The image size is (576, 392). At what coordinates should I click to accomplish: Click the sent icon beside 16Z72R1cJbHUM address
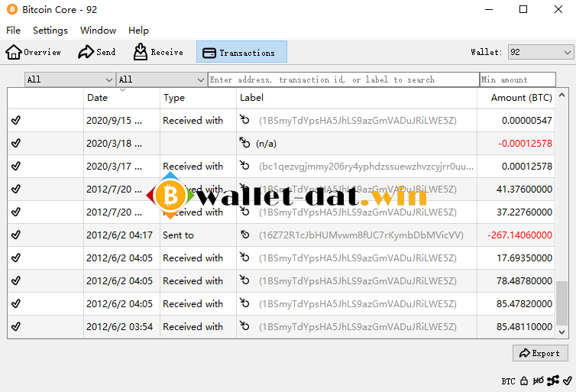tap(245, 235)
